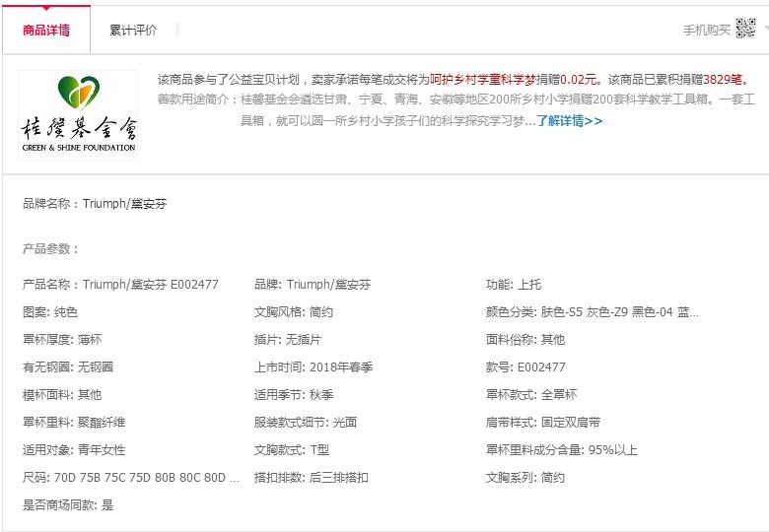This screenshot has height=532, width=769.
Task: Click the 模杯面料: 其他 parameter
Action: (x=62, y=394)
